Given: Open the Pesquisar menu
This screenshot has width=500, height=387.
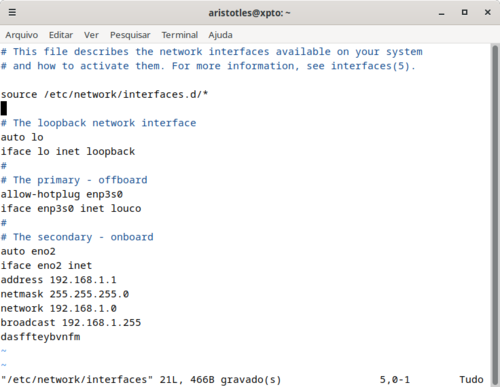Looking at the screenshot, I should 130,35.
